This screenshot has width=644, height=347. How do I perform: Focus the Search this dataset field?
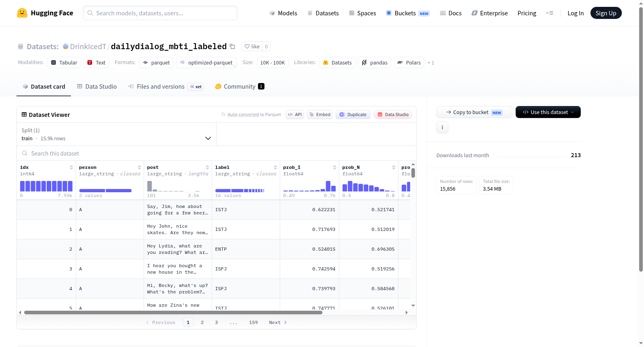pyautogui.click(x=217, y=154)
